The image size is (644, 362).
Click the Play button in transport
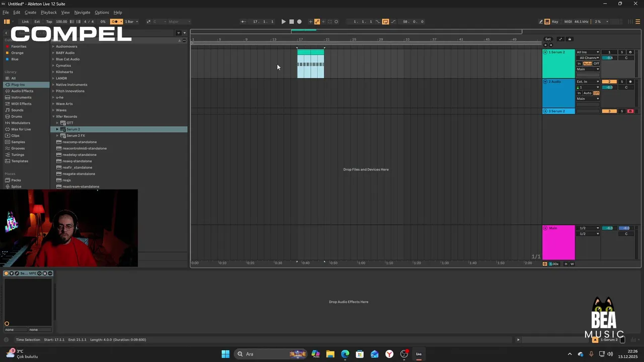pyautogui.click(x=283, y=22)
